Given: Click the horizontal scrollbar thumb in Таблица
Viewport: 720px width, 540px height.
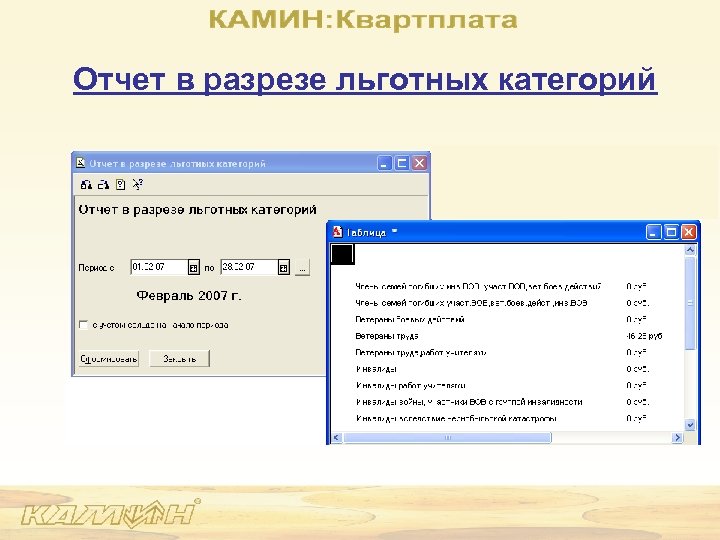Looking at the screenshot, I should coord(447,438).
